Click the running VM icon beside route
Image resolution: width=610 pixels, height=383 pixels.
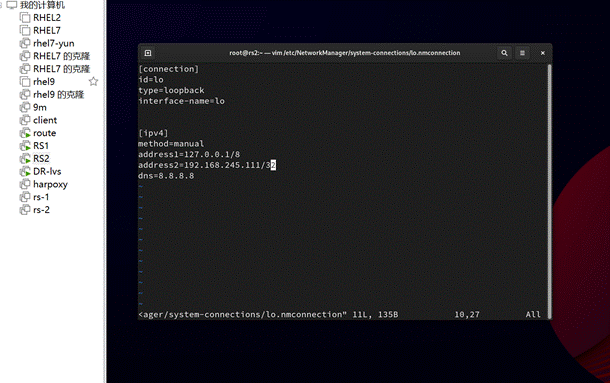[x=25, y=133]
